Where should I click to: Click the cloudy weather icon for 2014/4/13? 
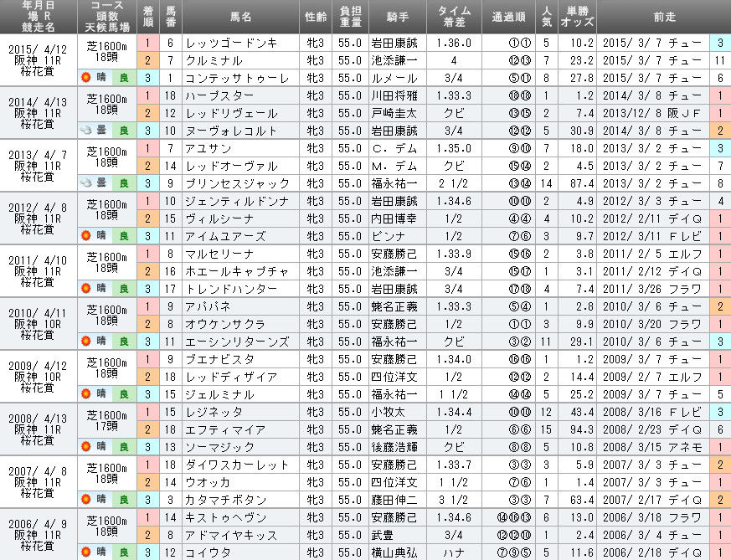85,130
